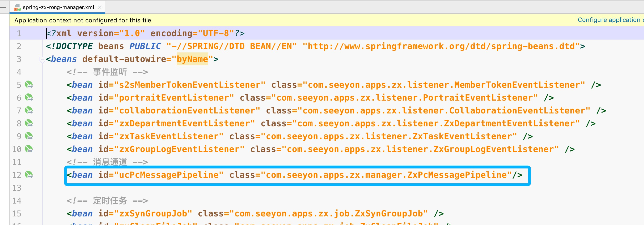Click line number 13 in the gutter

click(x=17, y=188)
